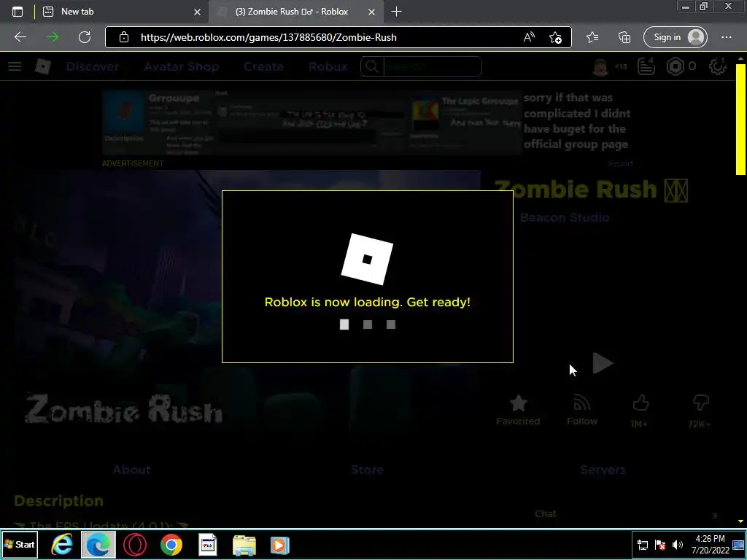Image resolution: width=747 pixels, height=560 pixels.
Task: Open the Avatar Shop page
Action: (181, 66)
